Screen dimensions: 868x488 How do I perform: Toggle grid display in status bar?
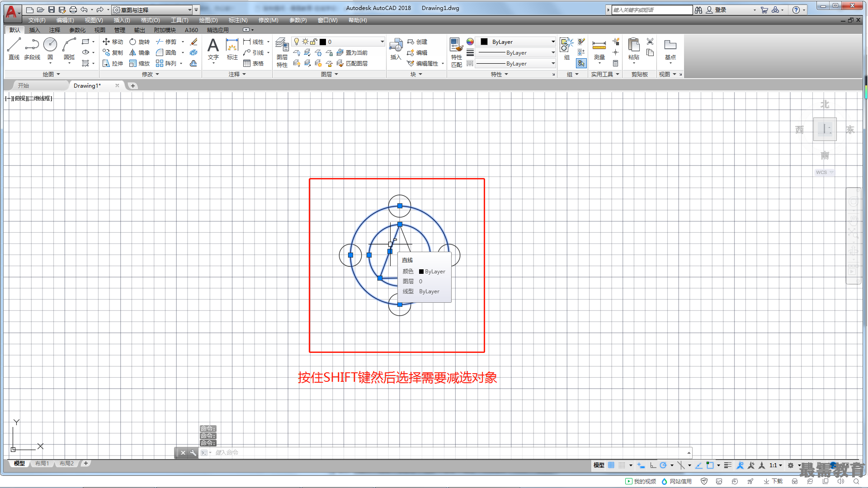point(611,465)
